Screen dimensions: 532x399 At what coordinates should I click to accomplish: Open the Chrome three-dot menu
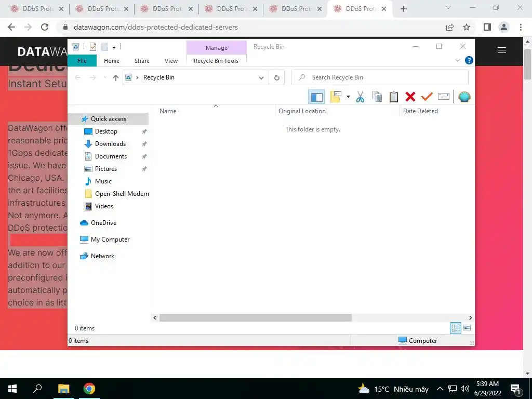pyautogui.click(x=521, y=27)
